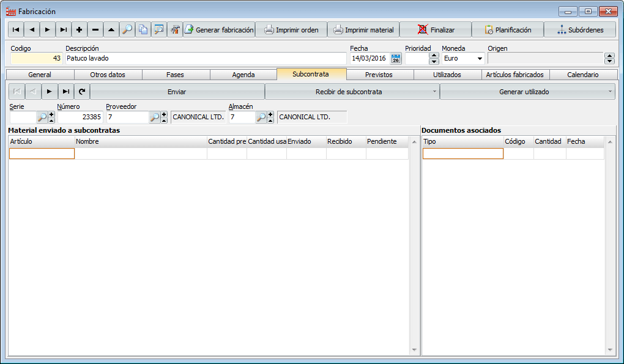This screenshot has width=624, height=364.
Task: Switch to the Fases tab
Action: (176, 75)
